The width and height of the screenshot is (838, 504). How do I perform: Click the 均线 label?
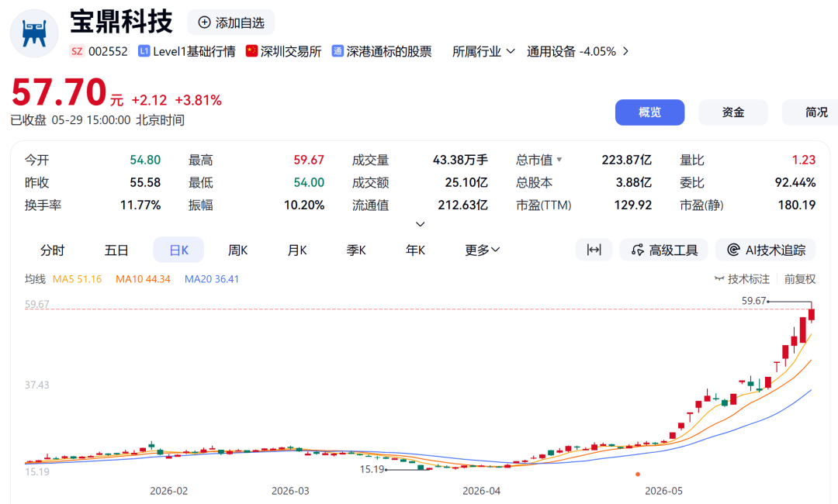pyautogui.click(x=35, y=278)
